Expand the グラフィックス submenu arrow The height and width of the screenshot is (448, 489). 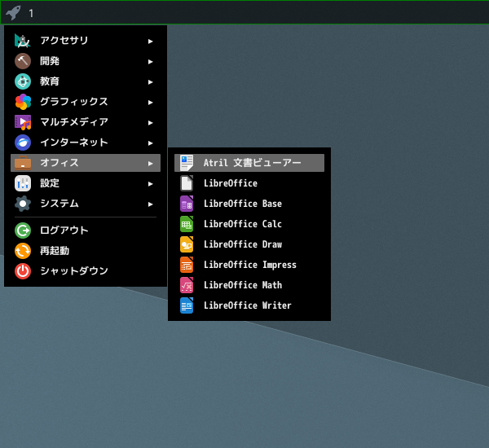(x=150, y=103)
